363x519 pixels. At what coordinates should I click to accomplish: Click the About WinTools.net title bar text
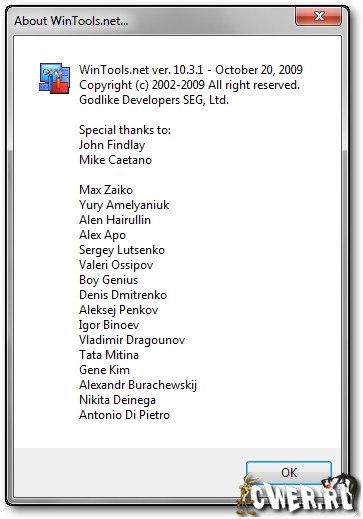(x=71, y=21)
